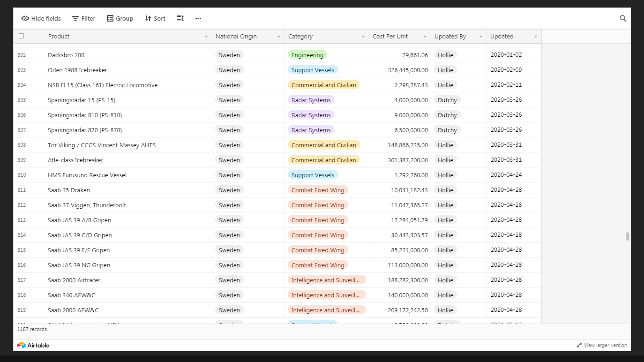The height and width of the screenshot is (362, 644).
Task: Click the 301,387,200.00 cost cell
Action: coord(400,160)
